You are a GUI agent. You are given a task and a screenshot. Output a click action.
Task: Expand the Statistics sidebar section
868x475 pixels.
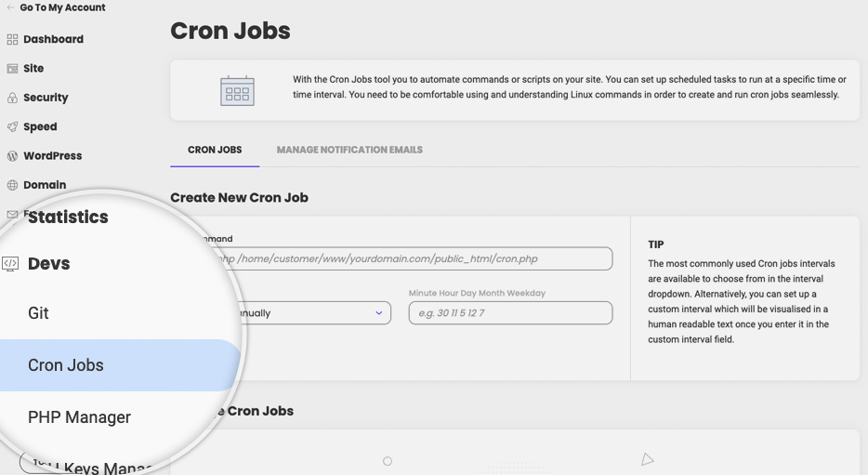68,217
